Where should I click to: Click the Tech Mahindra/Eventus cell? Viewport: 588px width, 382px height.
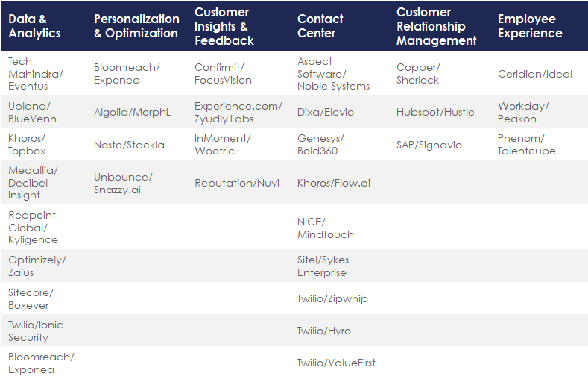pos(36,74)
